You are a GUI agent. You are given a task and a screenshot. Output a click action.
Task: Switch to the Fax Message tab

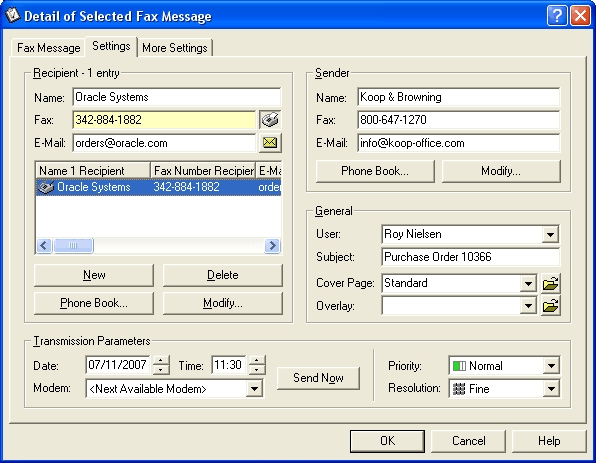point(48,48)
